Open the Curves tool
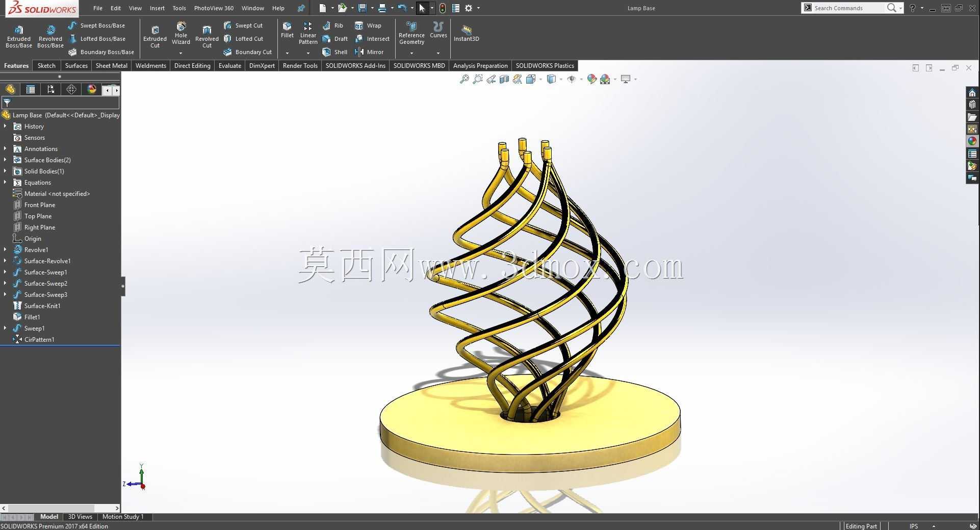Image resolution: width=980 pixels, height=530 pixels. [x=438, y=30]
